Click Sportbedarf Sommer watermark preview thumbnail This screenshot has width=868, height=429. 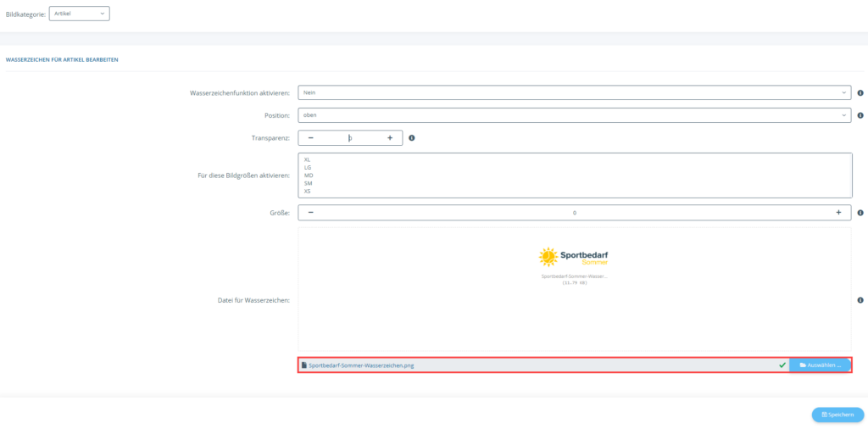pos(574,257)
